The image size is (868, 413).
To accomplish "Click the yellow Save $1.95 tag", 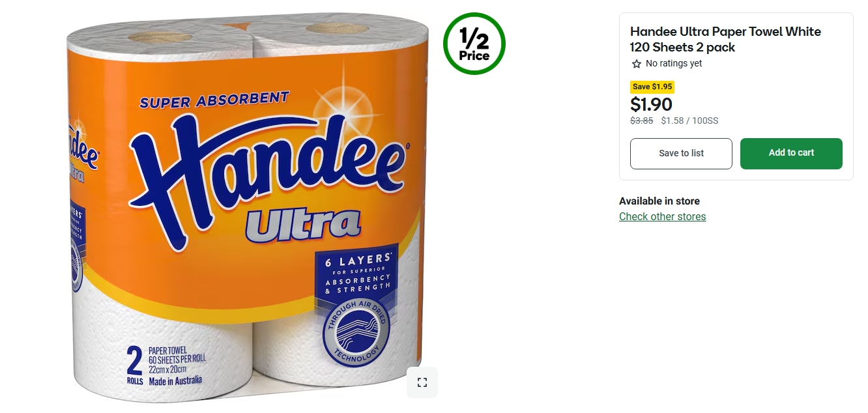I will coord(652,87).
